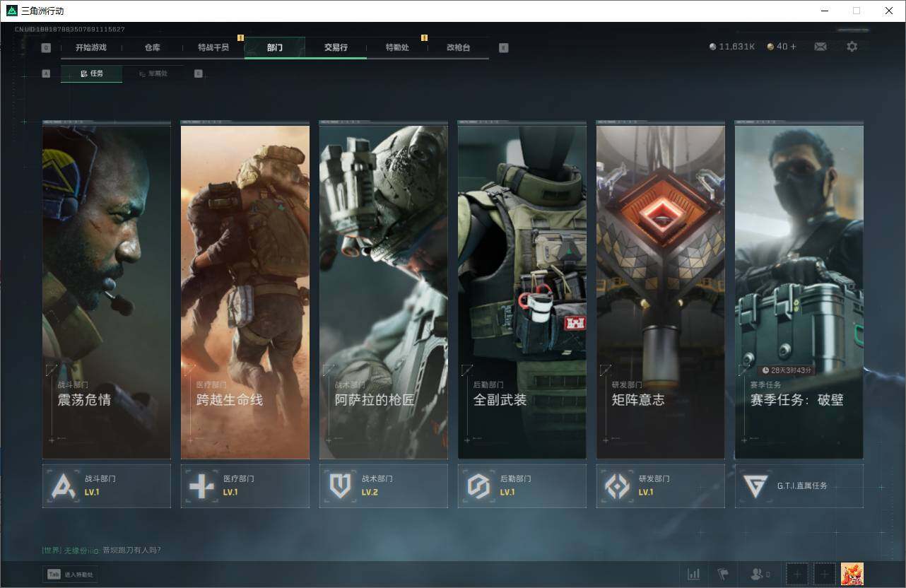Open the 特勤处 tab
This screenshot has width=906, height=588.
pos(397,47)
